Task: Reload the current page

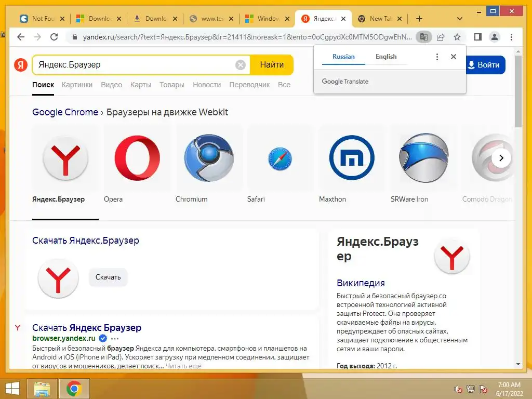Action: [54, 37]
